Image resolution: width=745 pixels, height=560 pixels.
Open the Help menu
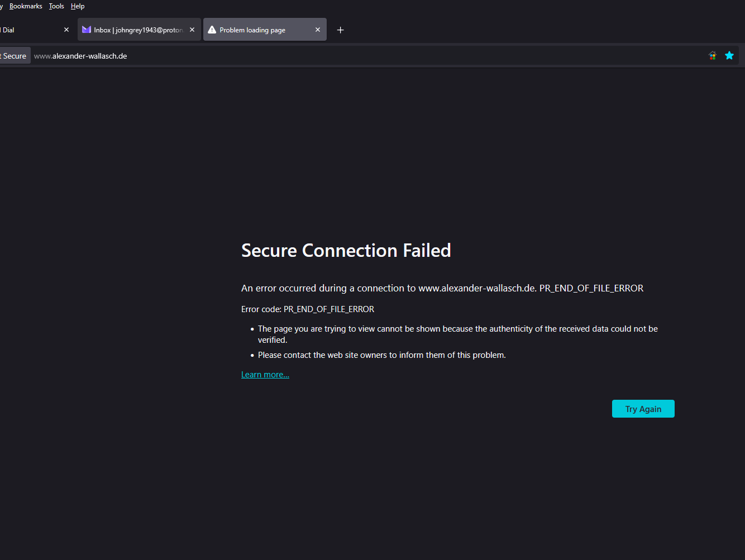[x=78, y=6]
